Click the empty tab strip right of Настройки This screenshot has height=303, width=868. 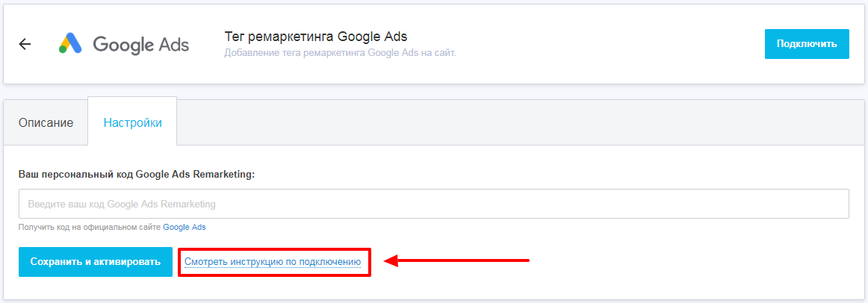(x=515, y=122)
